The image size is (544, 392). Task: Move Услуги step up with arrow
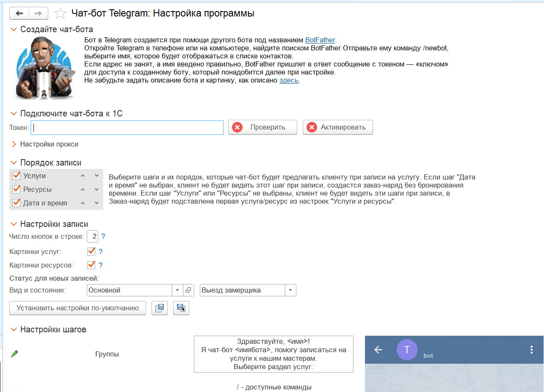click(83, 176)
